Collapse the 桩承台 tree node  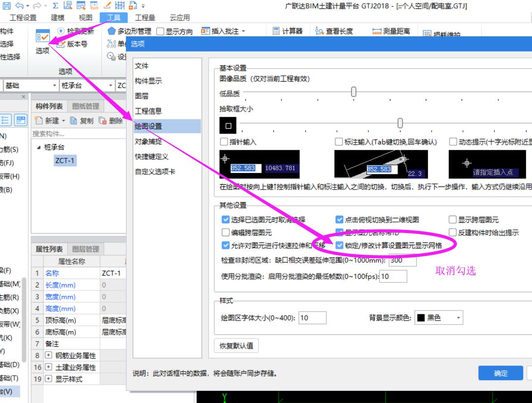tap(39, 147)
